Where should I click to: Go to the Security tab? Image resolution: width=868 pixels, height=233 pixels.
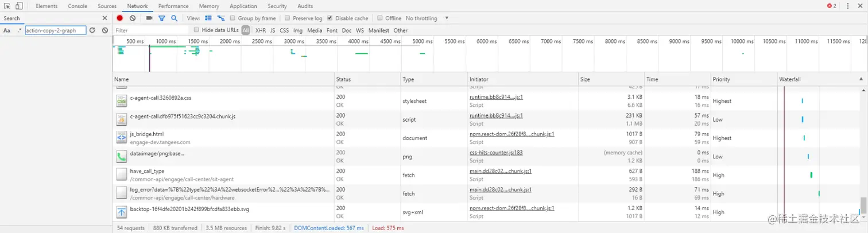tap(277, 6)
